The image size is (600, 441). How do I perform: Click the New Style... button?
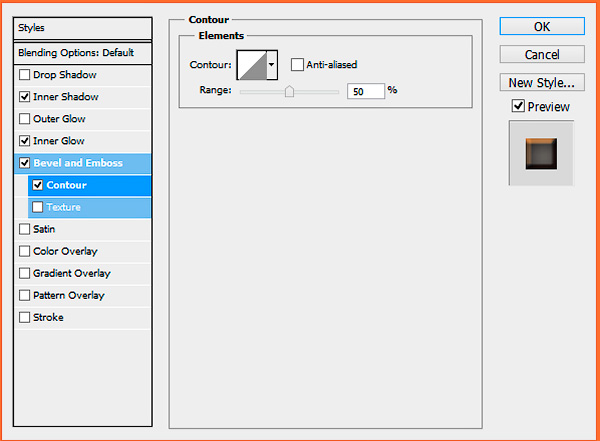click(542, 82)
